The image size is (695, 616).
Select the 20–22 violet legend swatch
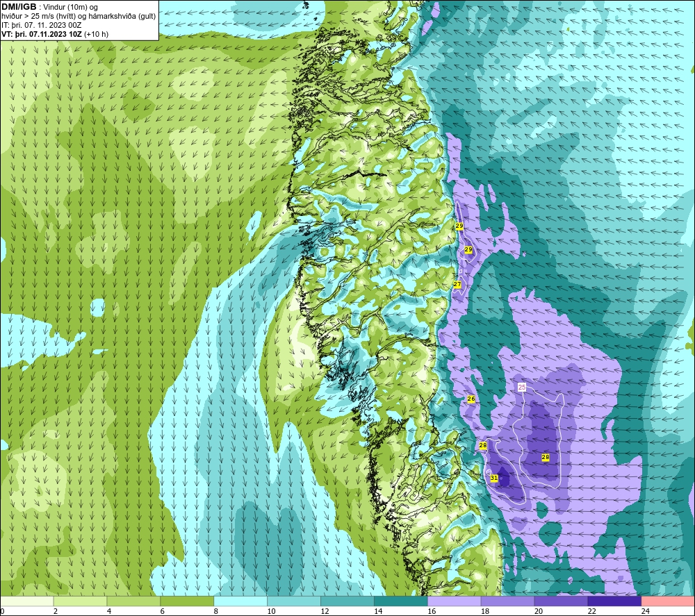tap(561, 601)
